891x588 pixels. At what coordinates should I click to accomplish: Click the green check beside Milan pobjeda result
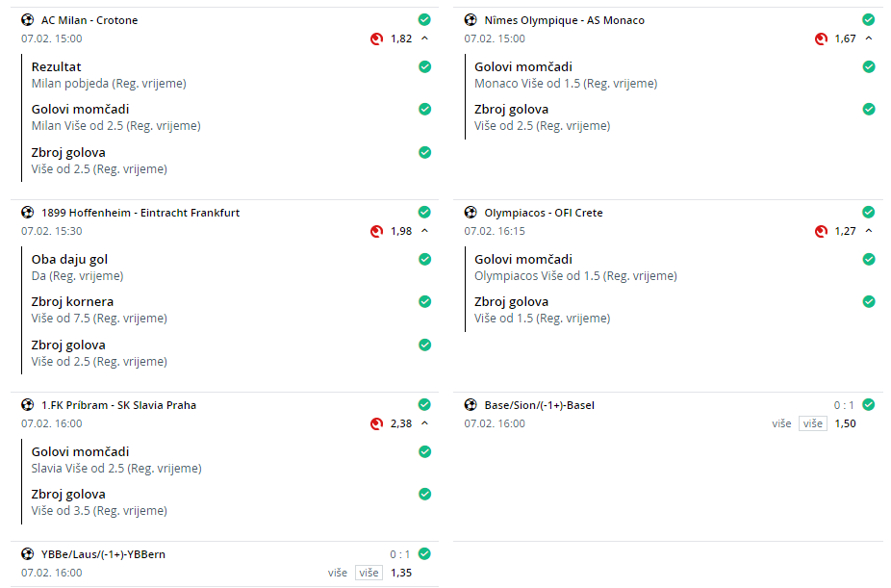(425, 67)
